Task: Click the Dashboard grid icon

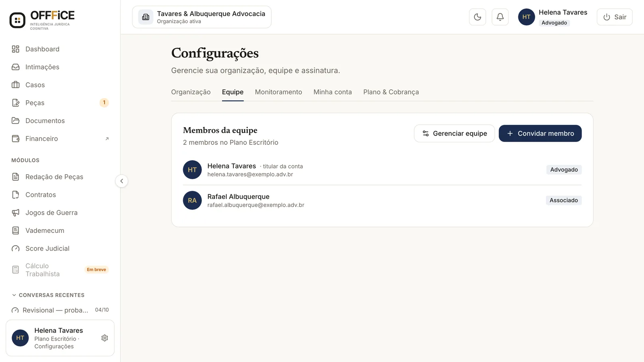Action: (16, 49)
